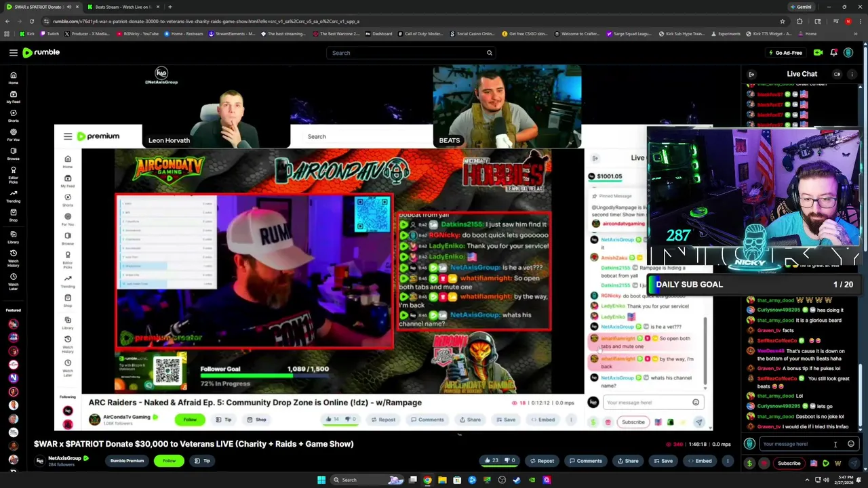Click the green go-live camera icon

click(x=818, y=53)
